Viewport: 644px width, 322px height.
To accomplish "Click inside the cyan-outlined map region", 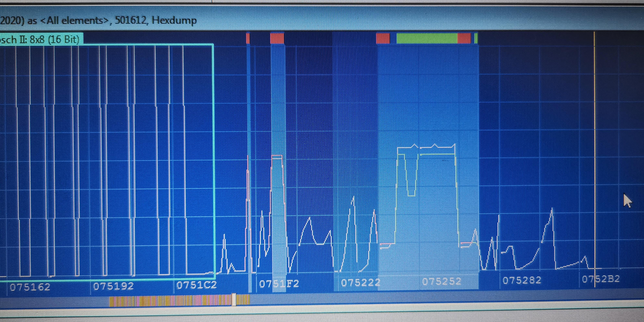I will 107,162.
